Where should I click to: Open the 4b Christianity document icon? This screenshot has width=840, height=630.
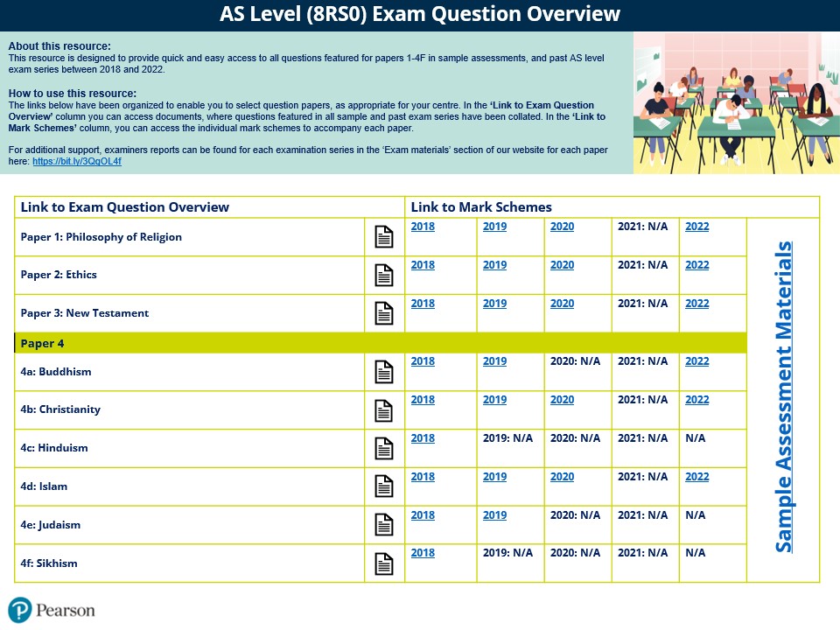coord(384,409)
